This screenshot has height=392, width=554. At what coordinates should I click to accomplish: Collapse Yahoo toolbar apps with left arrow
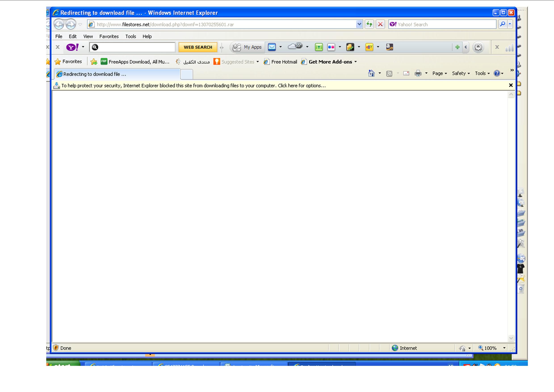click(466, 47)
